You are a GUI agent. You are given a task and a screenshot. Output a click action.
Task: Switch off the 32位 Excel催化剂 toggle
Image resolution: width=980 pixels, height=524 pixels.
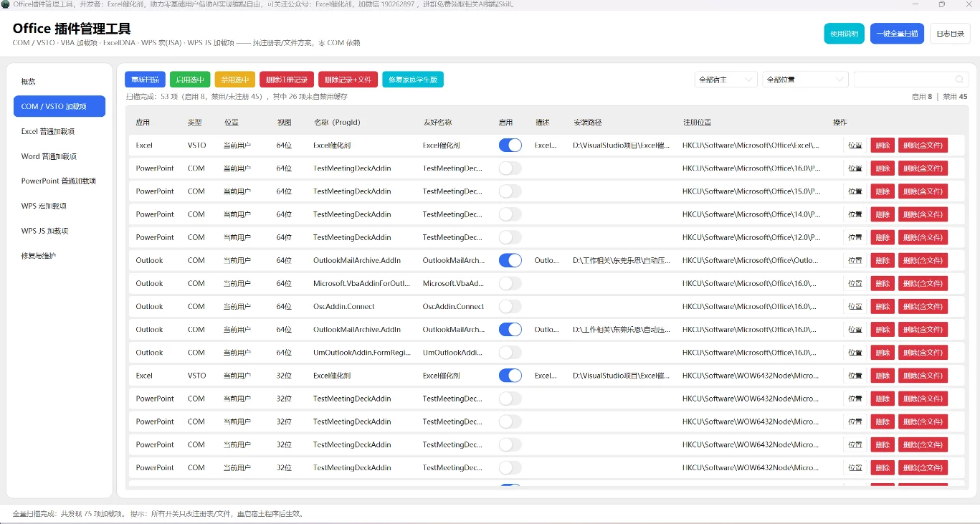(x=510, y=376)
